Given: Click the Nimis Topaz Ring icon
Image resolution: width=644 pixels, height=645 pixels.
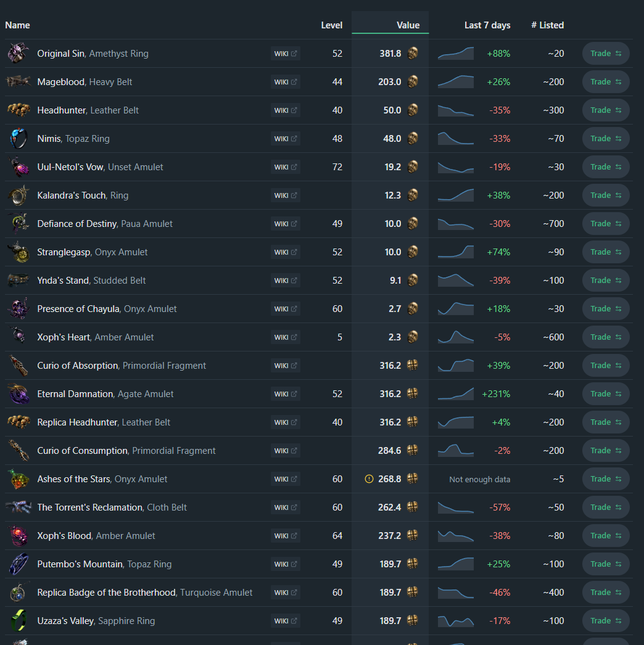Looking at the screenshot, I should click(19, 139).
